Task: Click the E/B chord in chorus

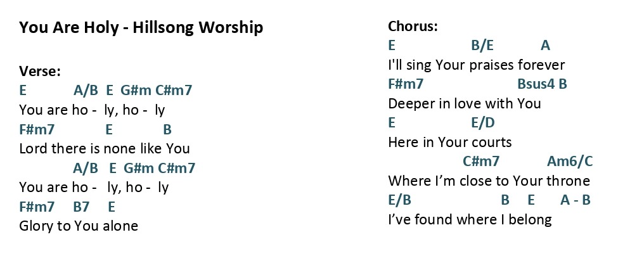Action: click(399, 200)
